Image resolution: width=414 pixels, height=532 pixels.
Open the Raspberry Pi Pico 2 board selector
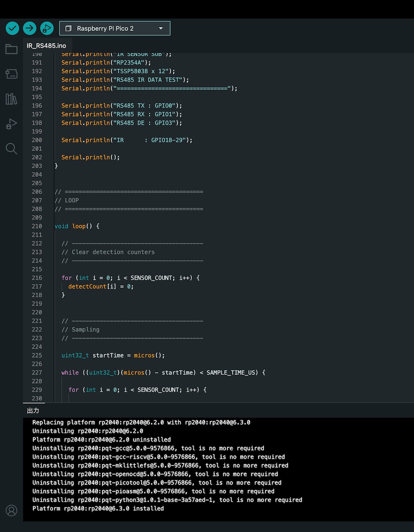pyautogui.click(x=115, y=28)
